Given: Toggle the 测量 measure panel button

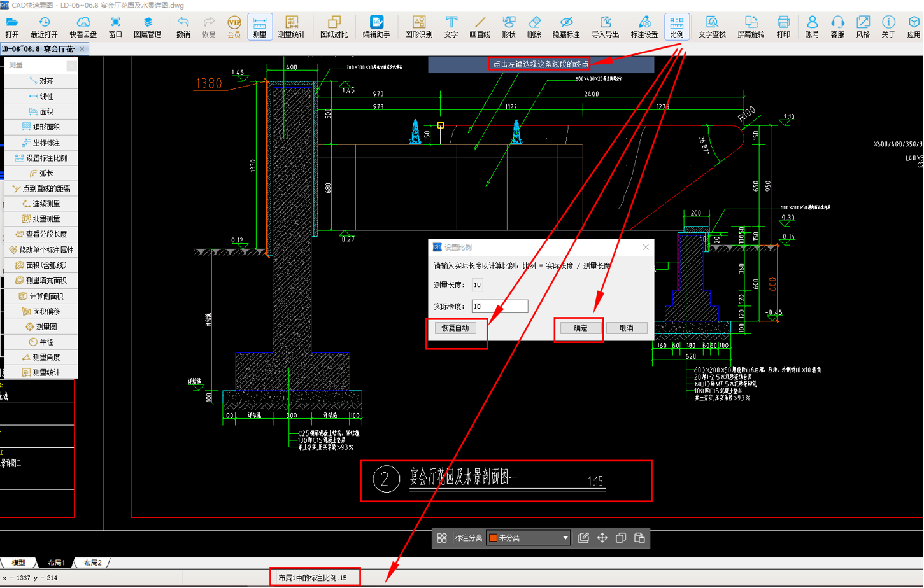Looking at the screenshot, I should [x=260, y=27].
